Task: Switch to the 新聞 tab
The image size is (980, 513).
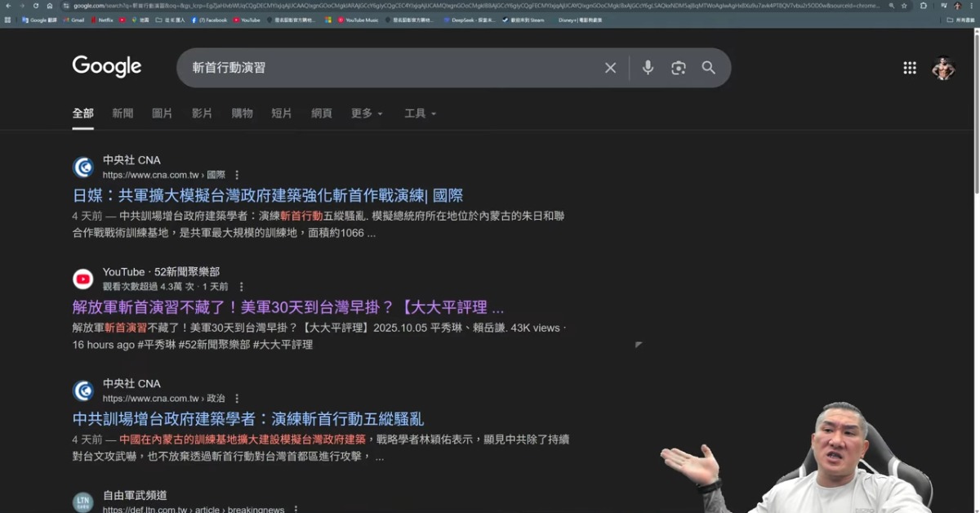Action: click(x=122, y=114)
